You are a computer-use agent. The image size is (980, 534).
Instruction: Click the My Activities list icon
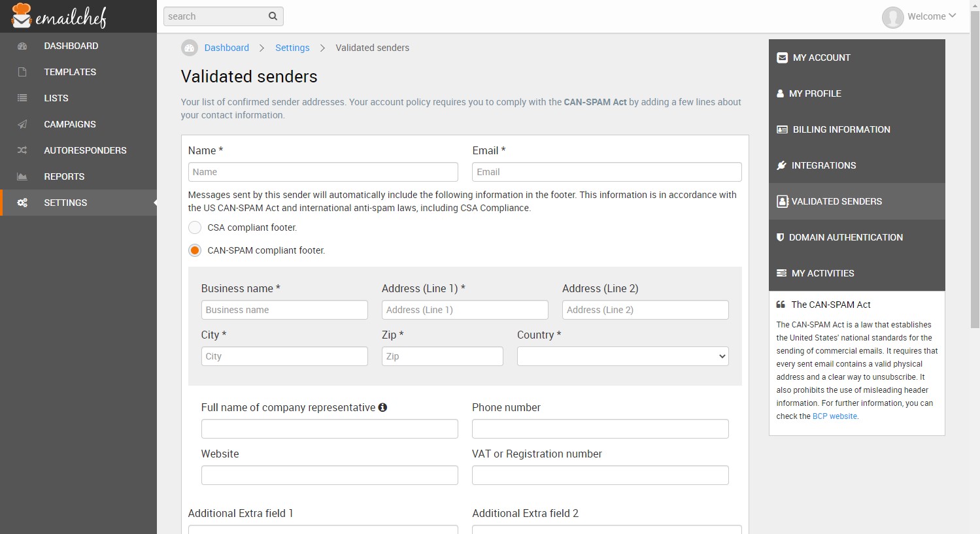click(781, 273)
